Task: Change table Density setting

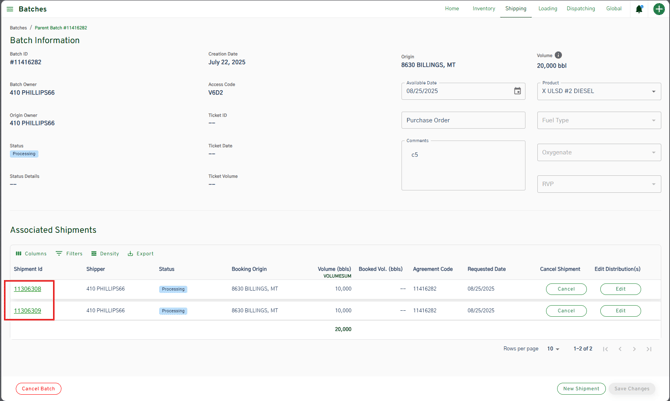Action: (105, 254)
